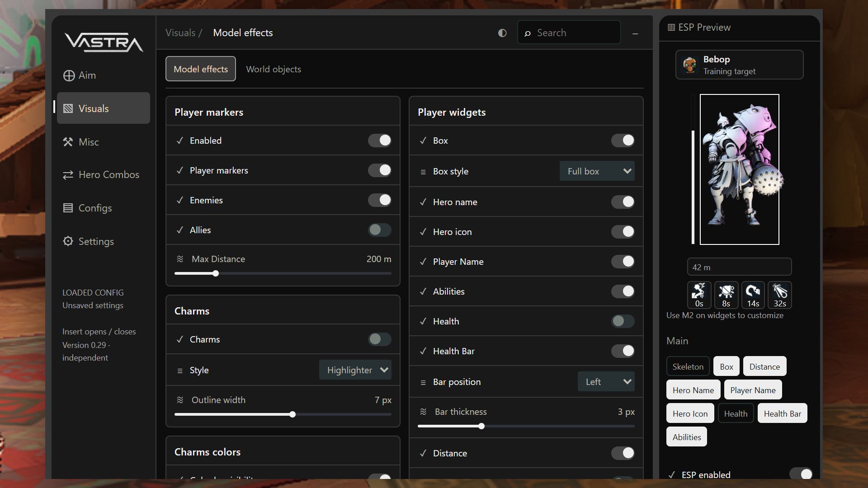The image size is (868, 488).
Task: Open the Box style dropdown
Action: (597, 171)
